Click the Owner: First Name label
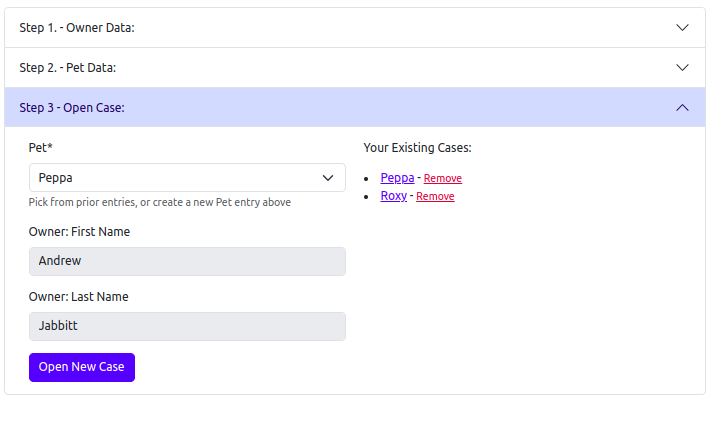Screen dimensions: 718x421 (79, 232)
